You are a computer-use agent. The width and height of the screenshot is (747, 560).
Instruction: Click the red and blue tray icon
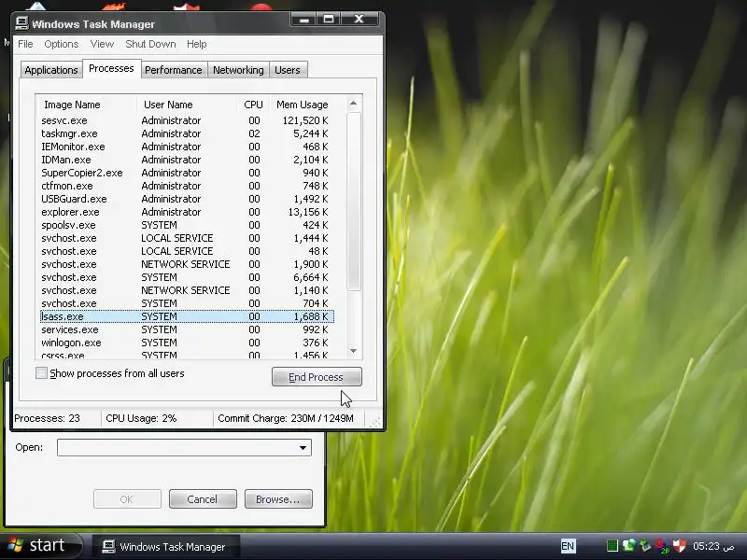tap(662, 546)
